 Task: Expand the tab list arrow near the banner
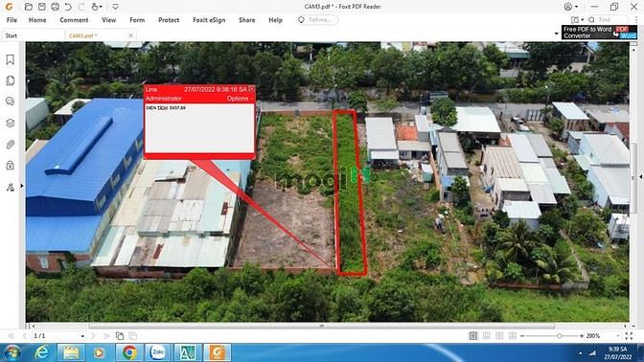point(557,34)
